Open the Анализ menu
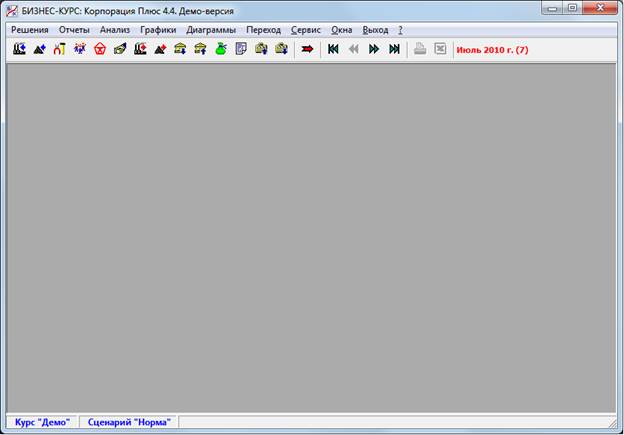 coord(115,30)
